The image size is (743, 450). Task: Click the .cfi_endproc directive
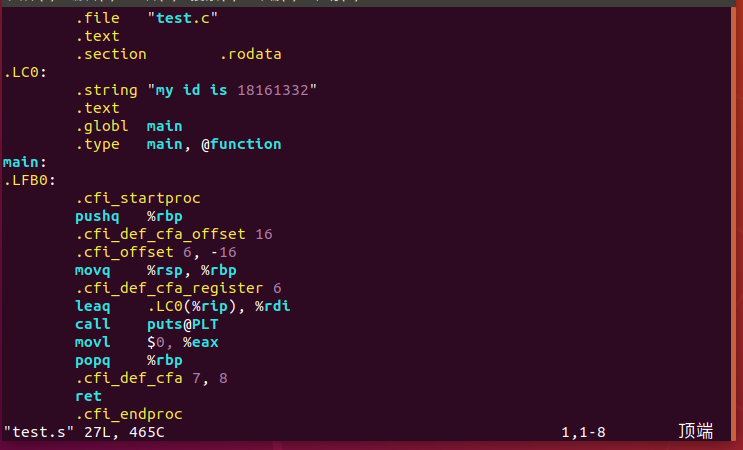pos(128,414)
